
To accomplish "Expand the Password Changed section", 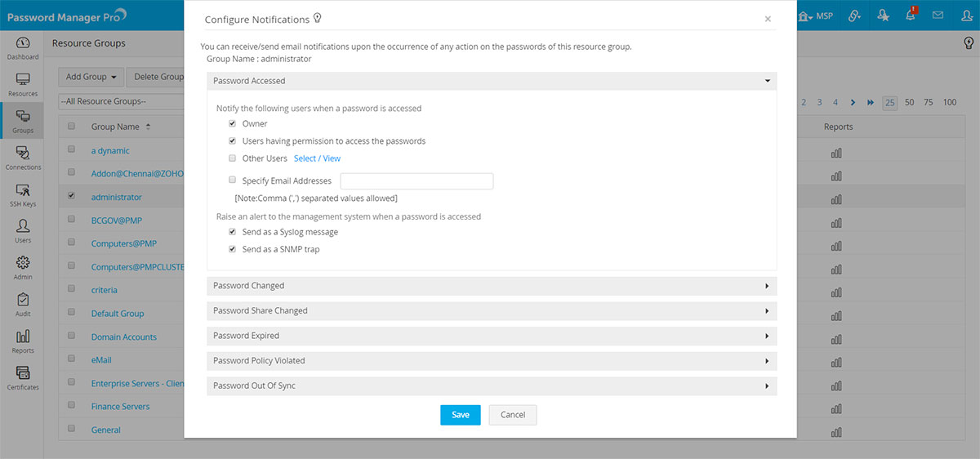I will (492, 286).
